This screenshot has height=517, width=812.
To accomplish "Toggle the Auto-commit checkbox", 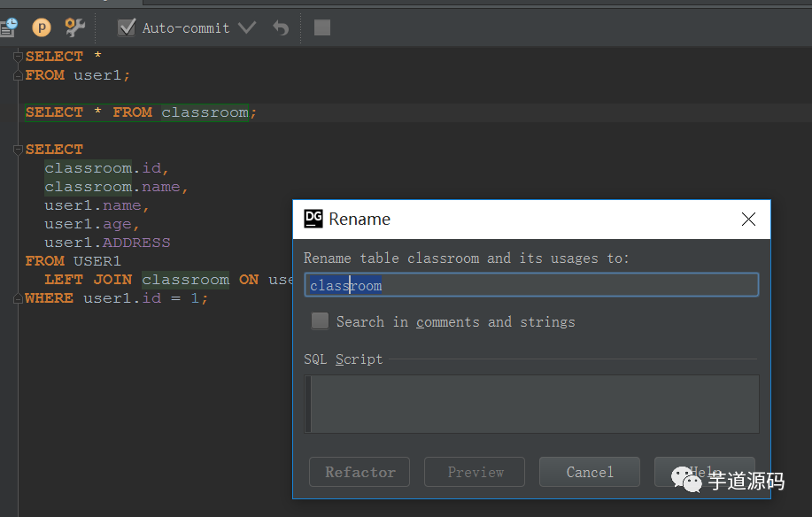I will point(127,27).
